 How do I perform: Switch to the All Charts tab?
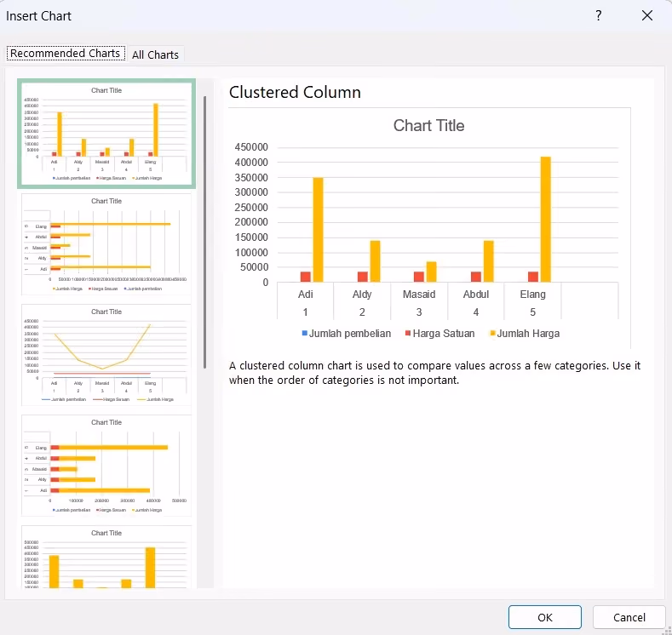click(x=155, y=54)
